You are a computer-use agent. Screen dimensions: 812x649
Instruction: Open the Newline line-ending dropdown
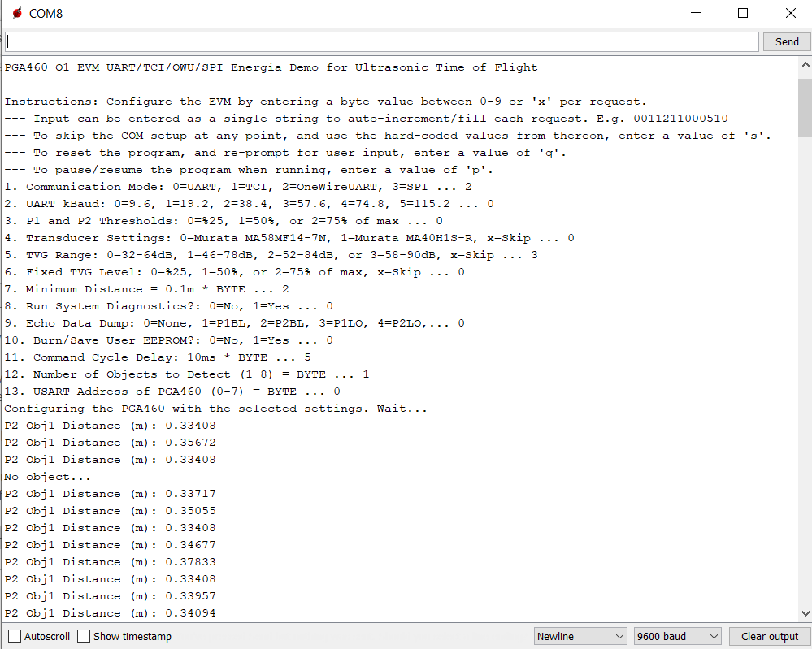tap(580, 636)
